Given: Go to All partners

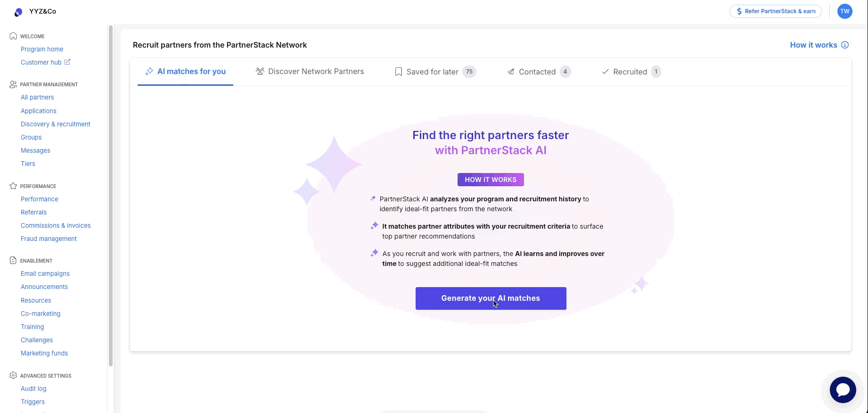Looking at the screenshot, I should [x=37, y=97].
